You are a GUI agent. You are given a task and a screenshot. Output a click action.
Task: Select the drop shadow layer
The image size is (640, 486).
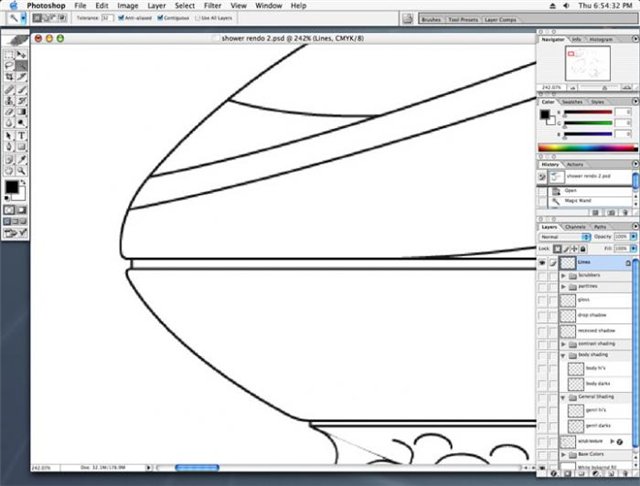[595, 315]
